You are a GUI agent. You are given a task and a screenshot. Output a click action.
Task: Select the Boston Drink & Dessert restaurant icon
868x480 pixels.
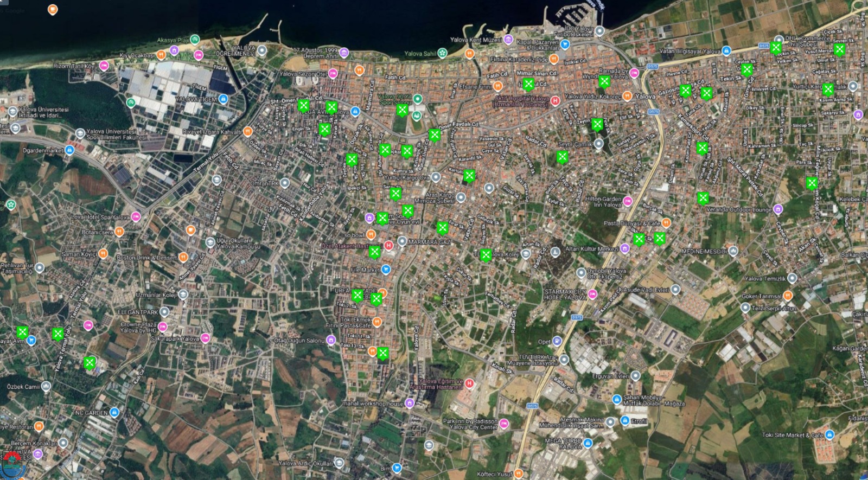point(183,257)
